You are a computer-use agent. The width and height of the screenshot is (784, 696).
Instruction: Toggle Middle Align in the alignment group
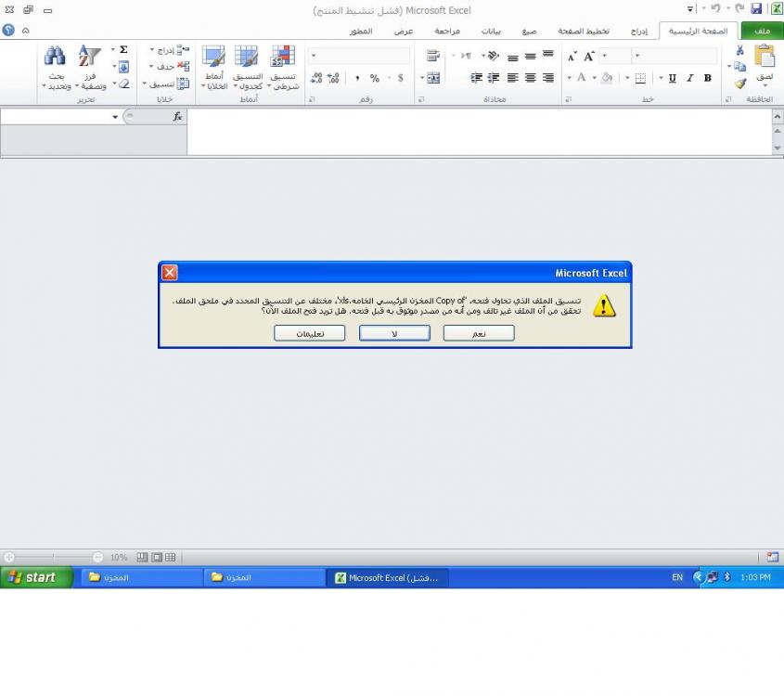(x=531, y=56)
